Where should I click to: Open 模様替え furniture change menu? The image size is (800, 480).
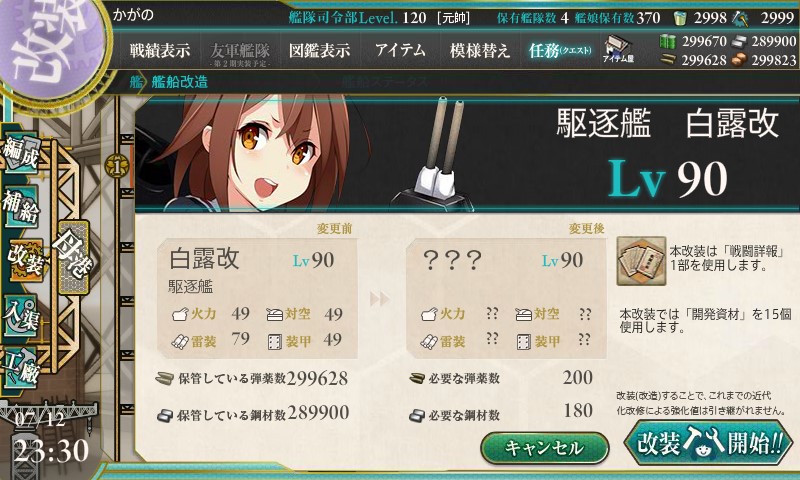[480, 50]
